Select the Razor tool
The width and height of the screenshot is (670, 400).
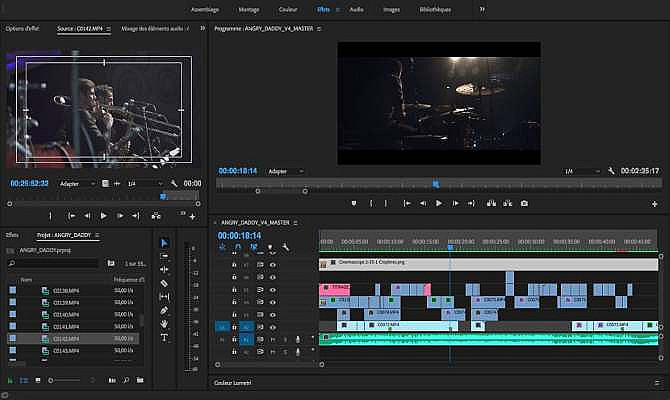click(164, 283)
